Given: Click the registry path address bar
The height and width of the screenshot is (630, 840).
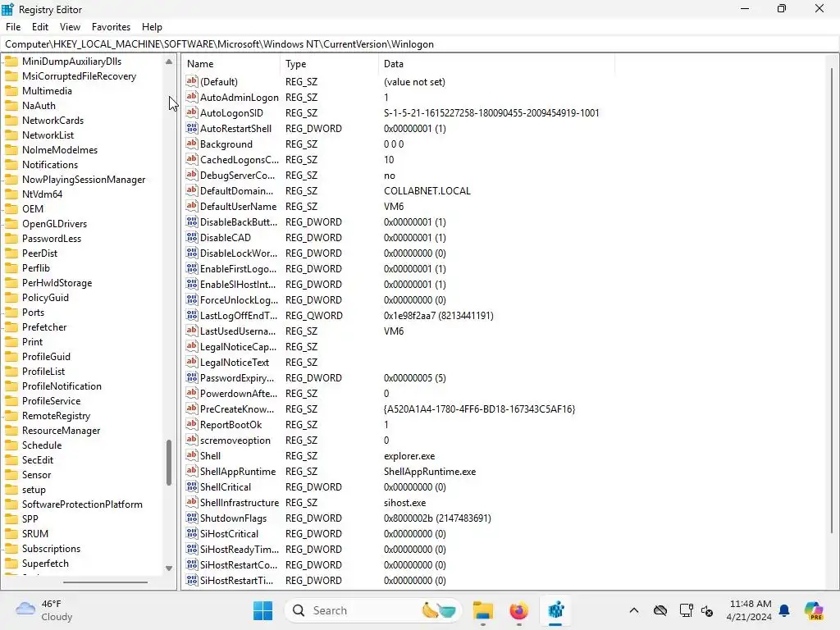Looking at the screenshot, I should point(420,44).
